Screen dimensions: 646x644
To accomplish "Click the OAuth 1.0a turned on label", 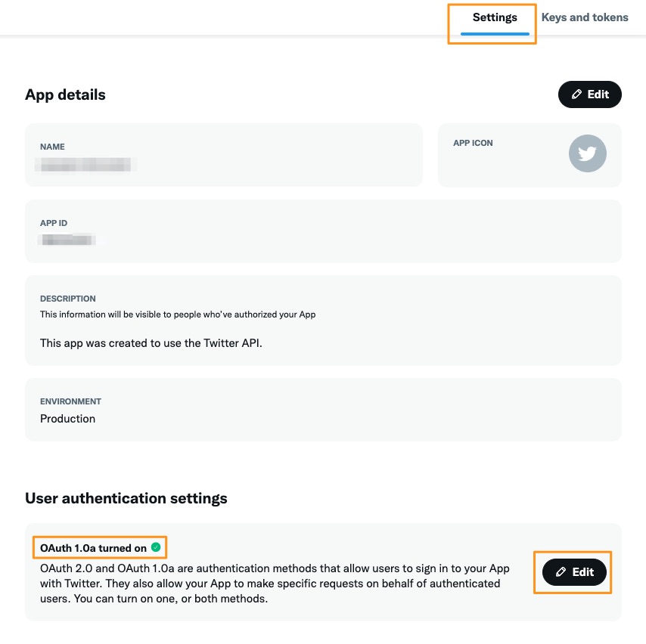I will [95, 547].
